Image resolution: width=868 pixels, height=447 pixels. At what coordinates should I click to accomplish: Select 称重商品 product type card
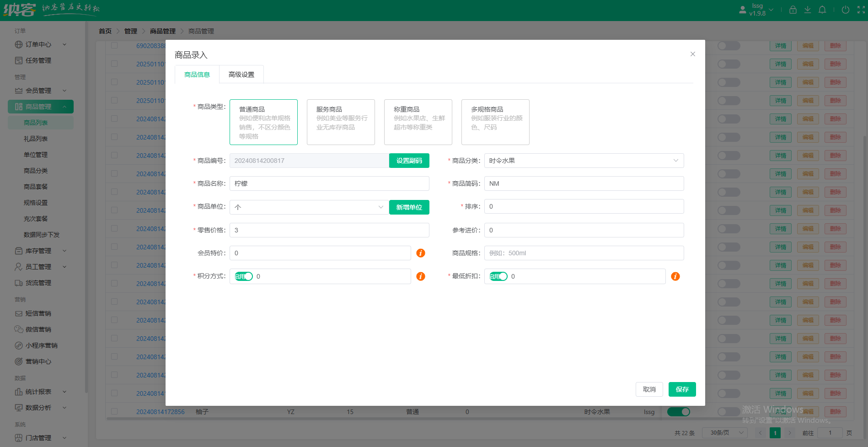coord(418,122)
